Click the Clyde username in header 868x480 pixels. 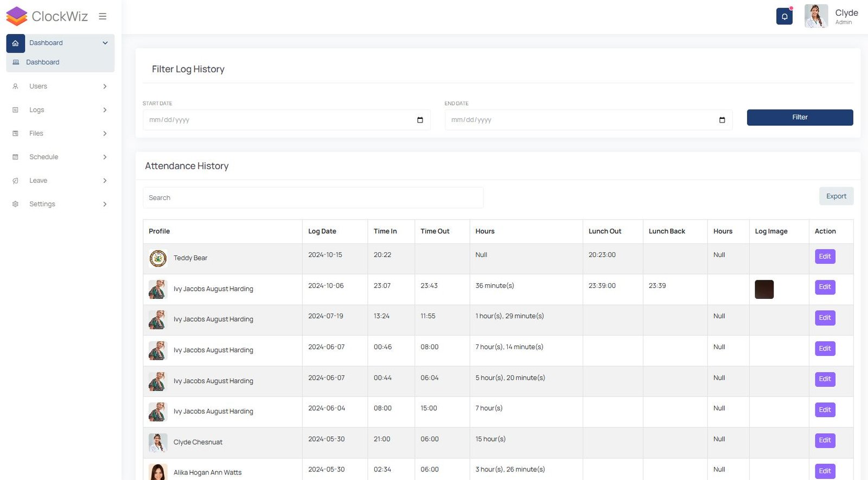tap(846, 13)
